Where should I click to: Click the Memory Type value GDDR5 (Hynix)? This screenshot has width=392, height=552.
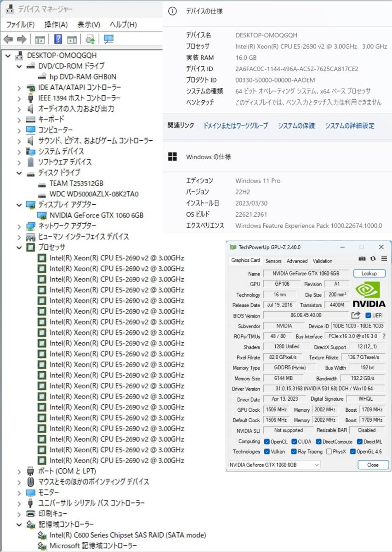pyautogui.click(x=290, y=368)
